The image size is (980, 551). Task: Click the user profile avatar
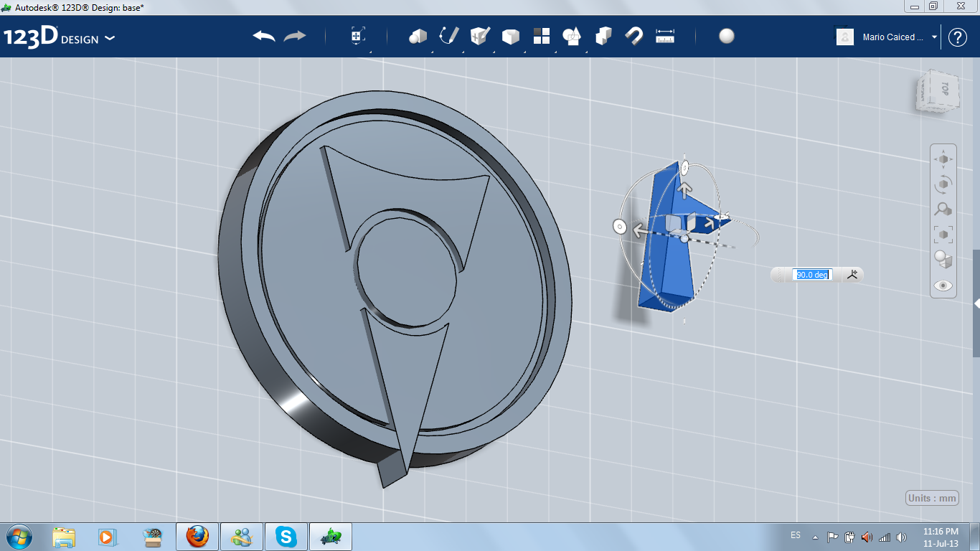[x=845, y=37]
